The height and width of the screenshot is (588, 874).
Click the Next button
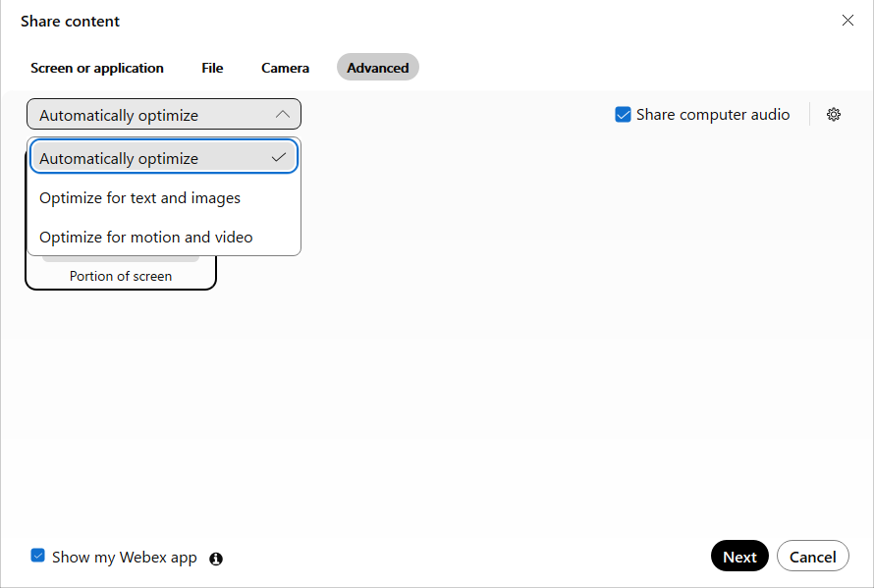[739, 557]
